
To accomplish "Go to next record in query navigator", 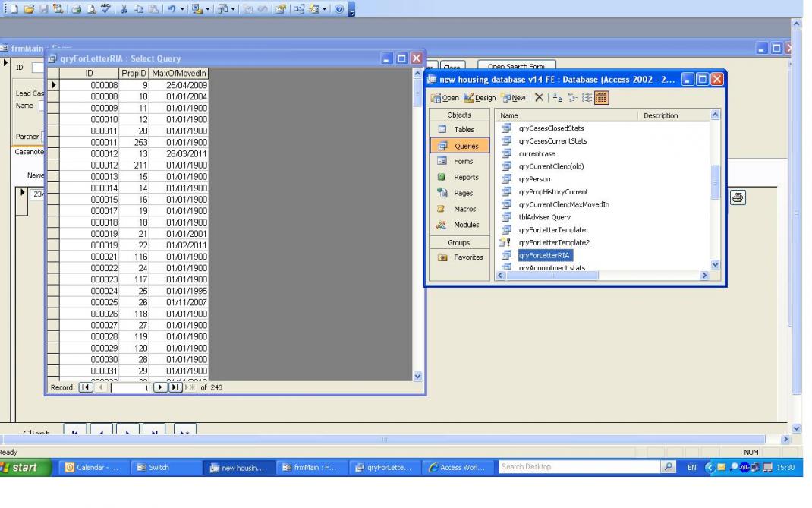I will tap(160, 387).
